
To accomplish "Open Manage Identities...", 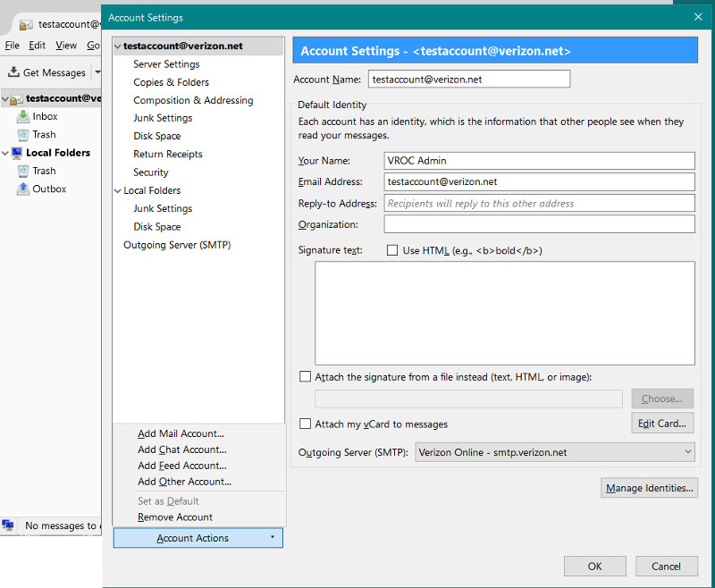I will [649, 488].
